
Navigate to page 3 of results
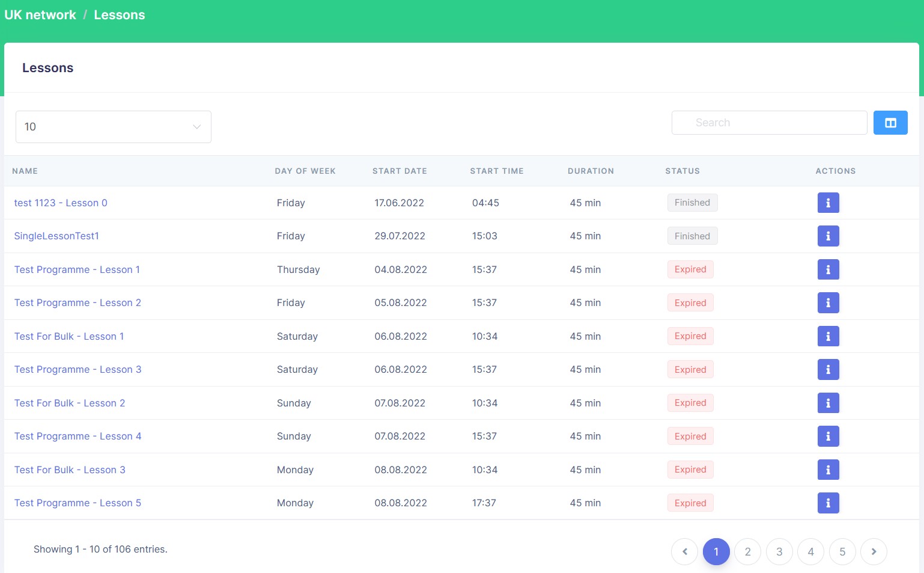click(x=779, y=552)
